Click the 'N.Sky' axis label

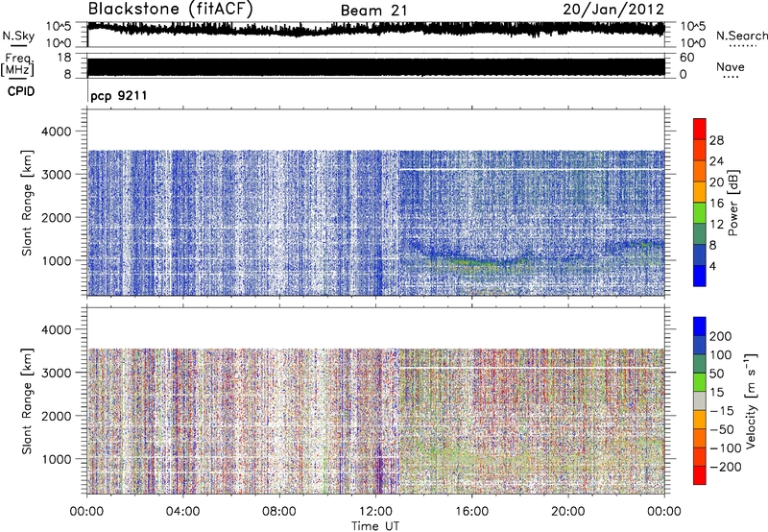pos(18,36)
